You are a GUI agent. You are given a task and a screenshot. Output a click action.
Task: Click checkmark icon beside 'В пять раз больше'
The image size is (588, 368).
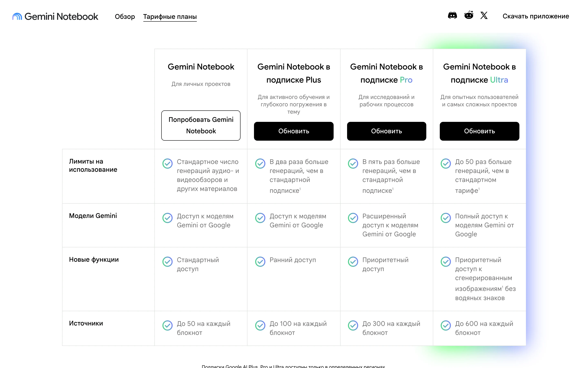point(353,164)
